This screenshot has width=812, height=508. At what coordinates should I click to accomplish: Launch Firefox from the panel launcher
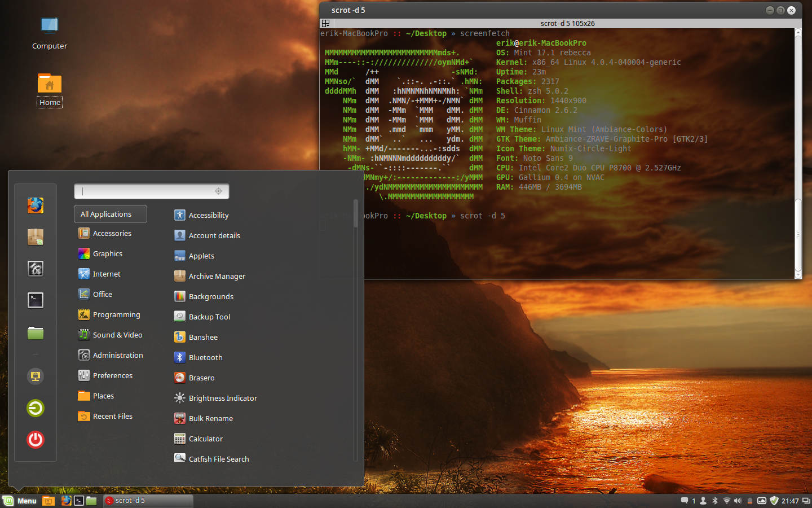pos(66,501)
